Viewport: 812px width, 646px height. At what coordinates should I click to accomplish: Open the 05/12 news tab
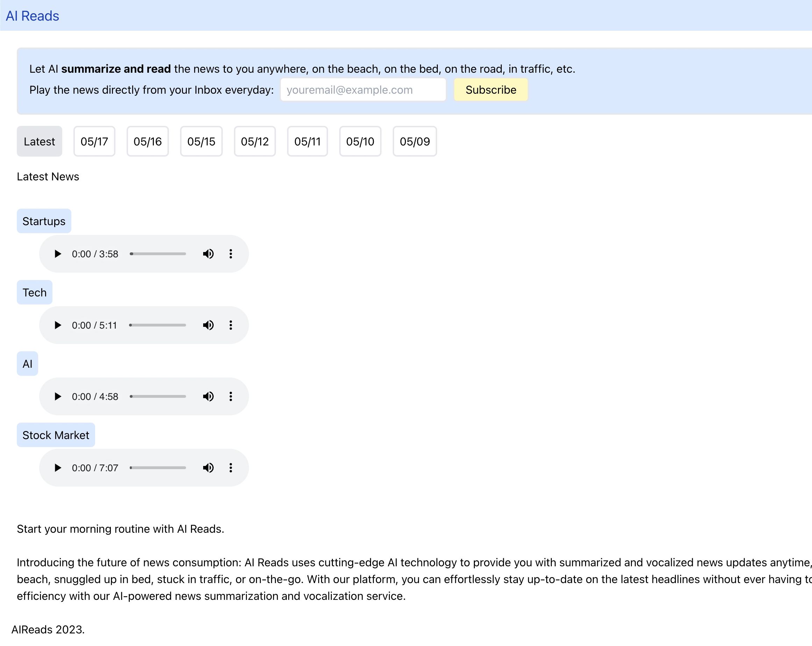click(x=255, y=142)
